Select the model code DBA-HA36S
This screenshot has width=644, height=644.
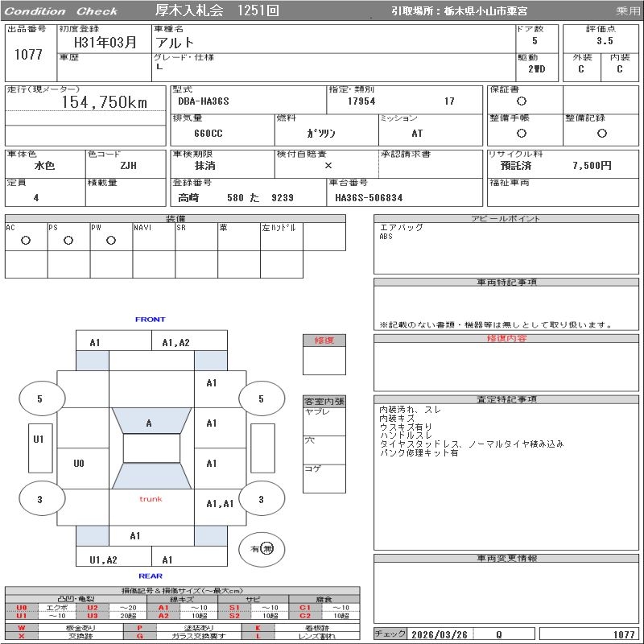coord(204,101)
